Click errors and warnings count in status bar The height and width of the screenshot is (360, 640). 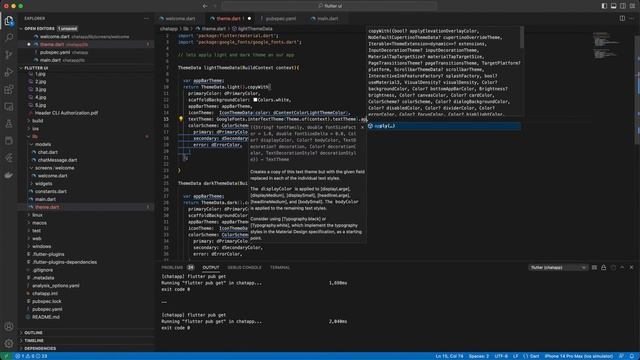[31, 356]
